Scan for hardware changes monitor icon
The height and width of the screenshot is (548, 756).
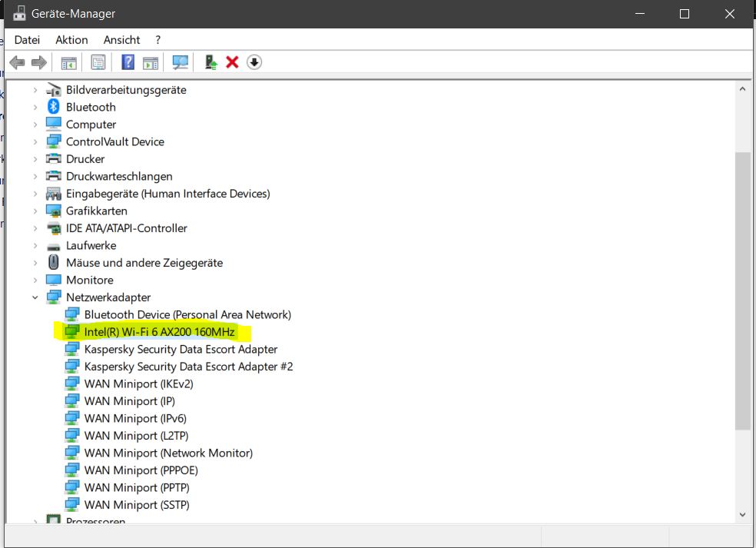tap(181, 62)
